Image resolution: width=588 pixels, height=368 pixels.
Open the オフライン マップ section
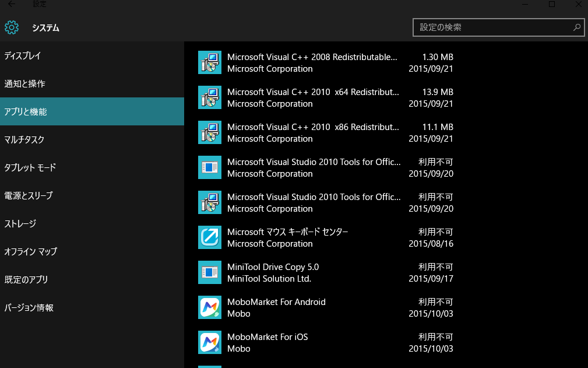[x=92, y=251]
